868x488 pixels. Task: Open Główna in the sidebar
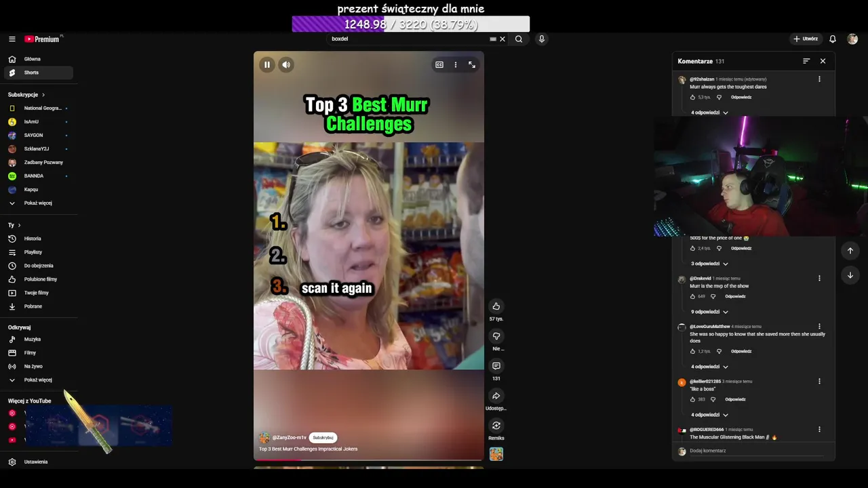(x=39, y=59)
